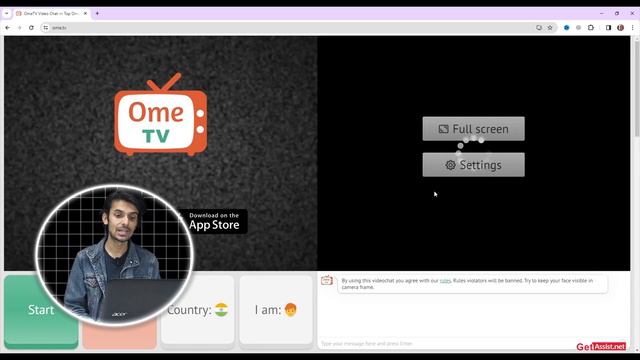Open a new tab with plus button
The image size is (640, 360).
point(97,13)
